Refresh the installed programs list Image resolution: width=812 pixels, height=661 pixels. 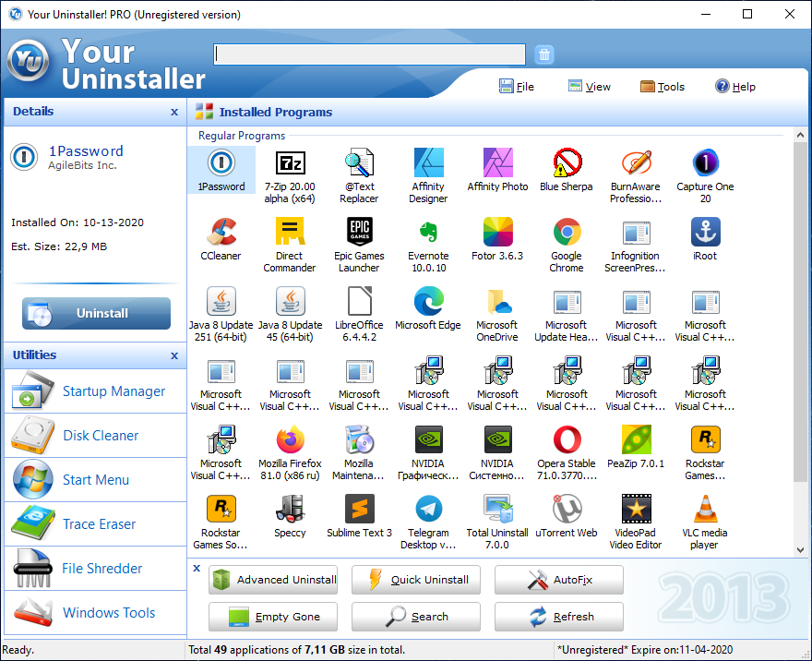coord(559,617)
